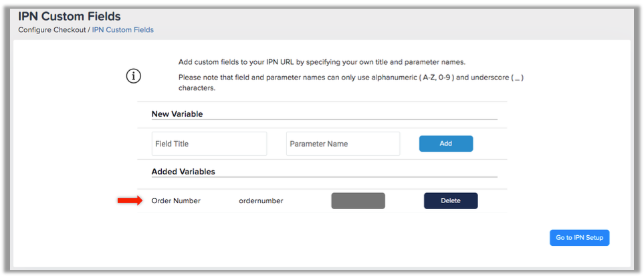Click the circled information icon
Screen dimensions: 644x276
[133, 76]
